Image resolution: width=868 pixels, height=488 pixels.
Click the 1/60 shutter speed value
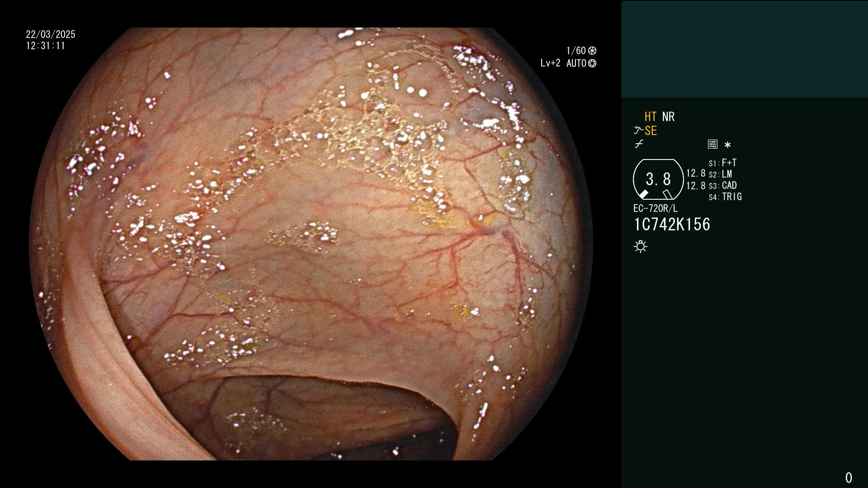click(576, 51)
